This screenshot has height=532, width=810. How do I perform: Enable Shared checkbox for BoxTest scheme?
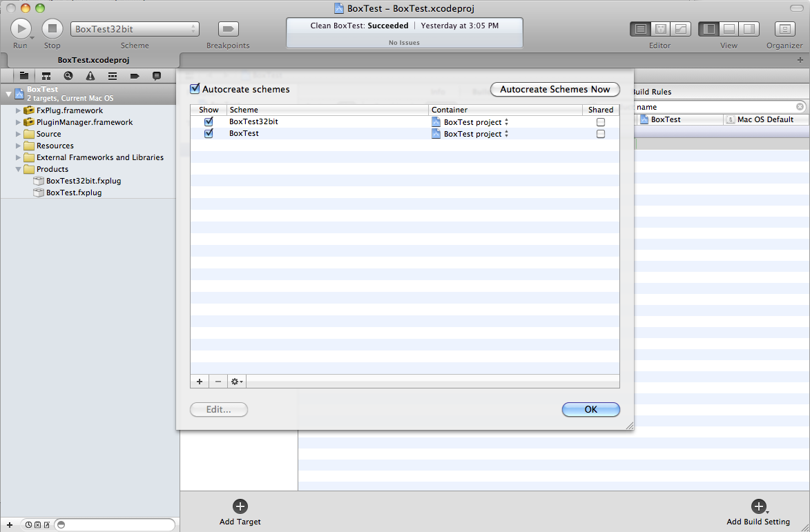point(600,134)
